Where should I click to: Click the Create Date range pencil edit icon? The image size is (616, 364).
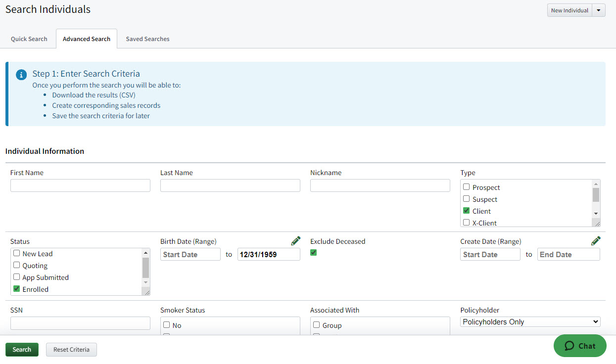(x=596, y=241)
